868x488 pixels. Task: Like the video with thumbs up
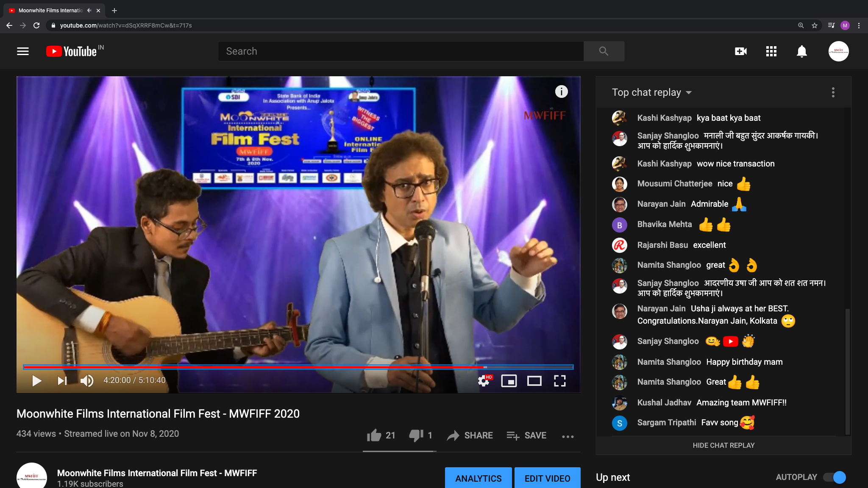tap(381, 435)
